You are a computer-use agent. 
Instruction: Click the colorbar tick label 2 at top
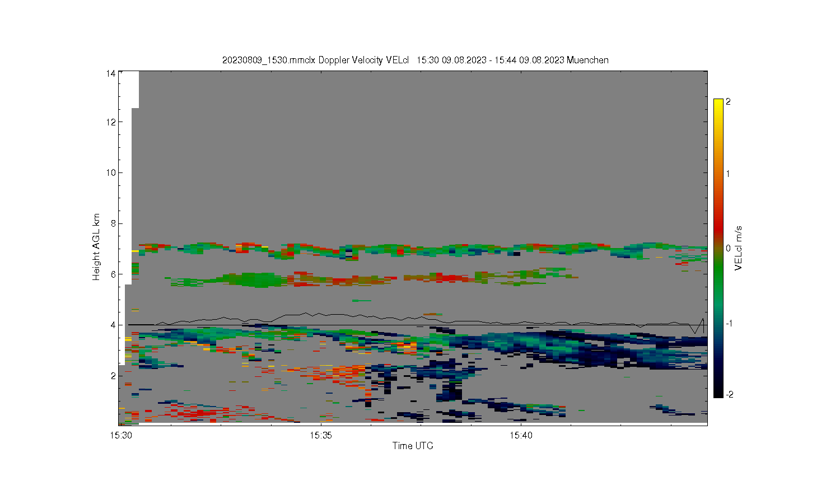729,102
